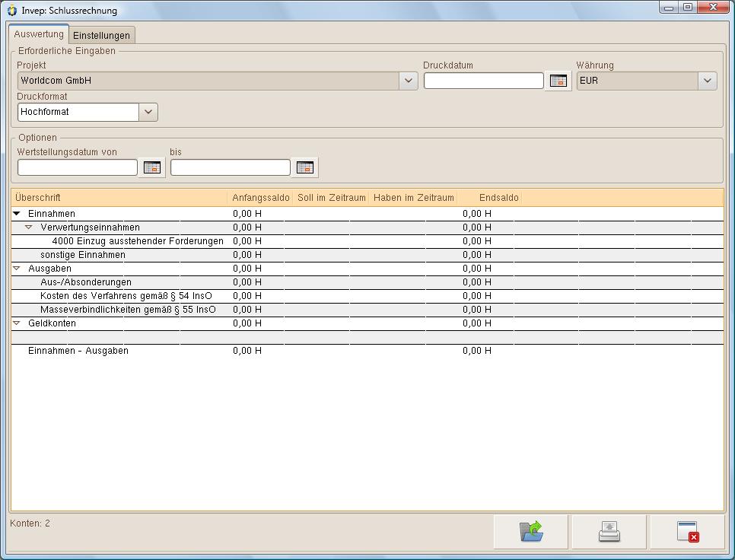Open the Druckdatum calendar picker

tap(558, 81)
